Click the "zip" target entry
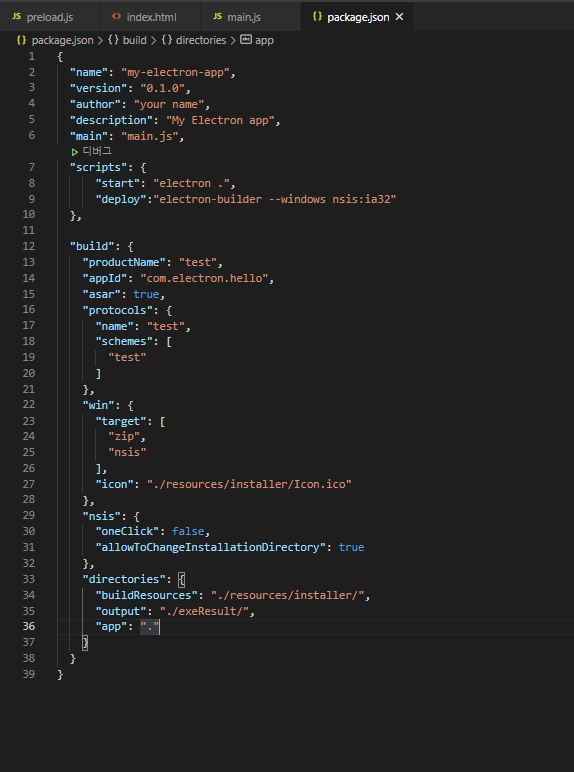The width and height of the screenshot is (574, 772). [124, 436]
